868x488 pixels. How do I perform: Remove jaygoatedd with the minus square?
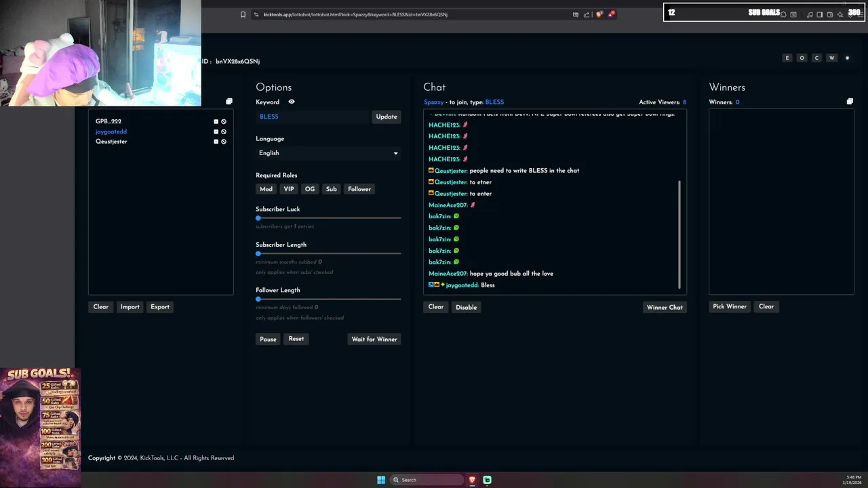click(x=216, y=131)
